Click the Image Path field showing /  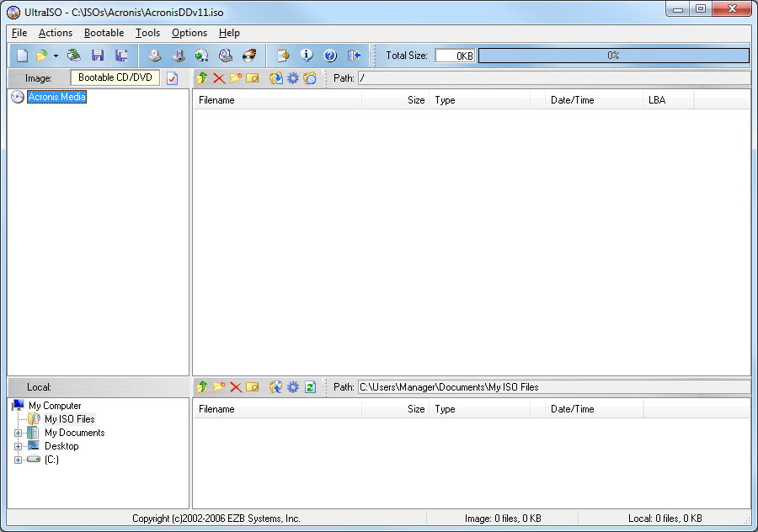click(554, 78)
